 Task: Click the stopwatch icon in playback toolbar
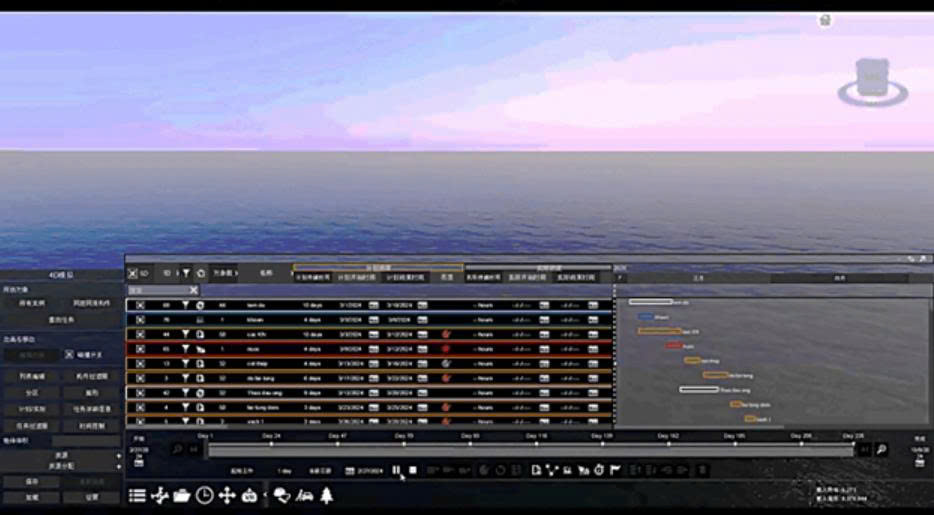(599, 470)
